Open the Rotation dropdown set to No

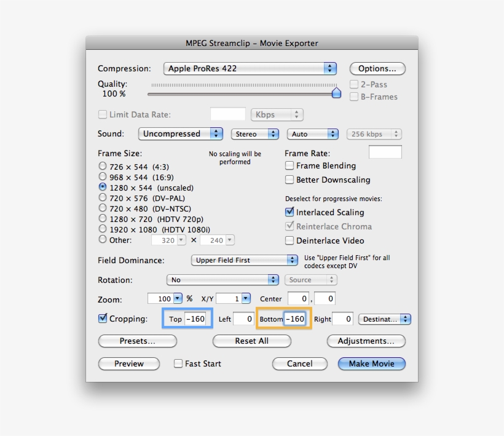pos(222,280)
